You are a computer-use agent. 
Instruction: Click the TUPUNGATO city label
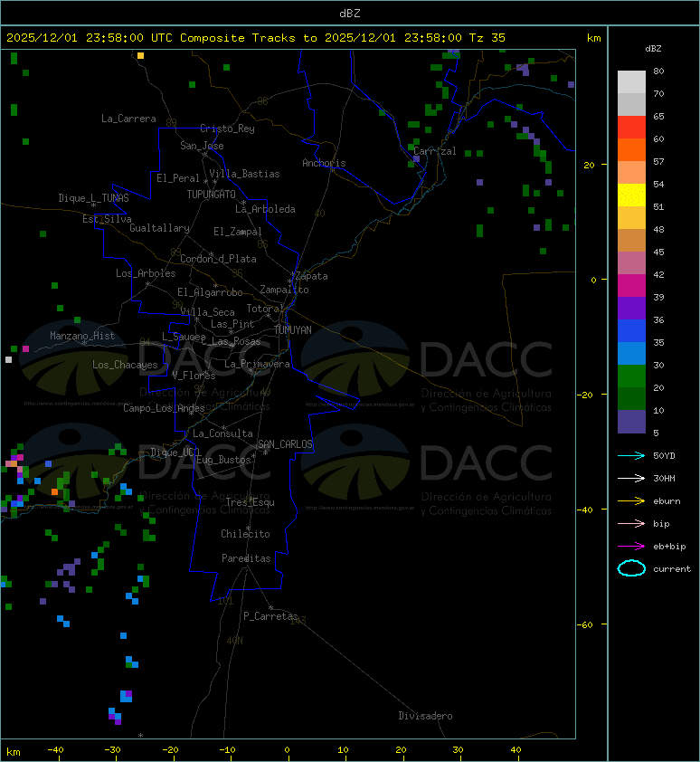coord(212,195)
